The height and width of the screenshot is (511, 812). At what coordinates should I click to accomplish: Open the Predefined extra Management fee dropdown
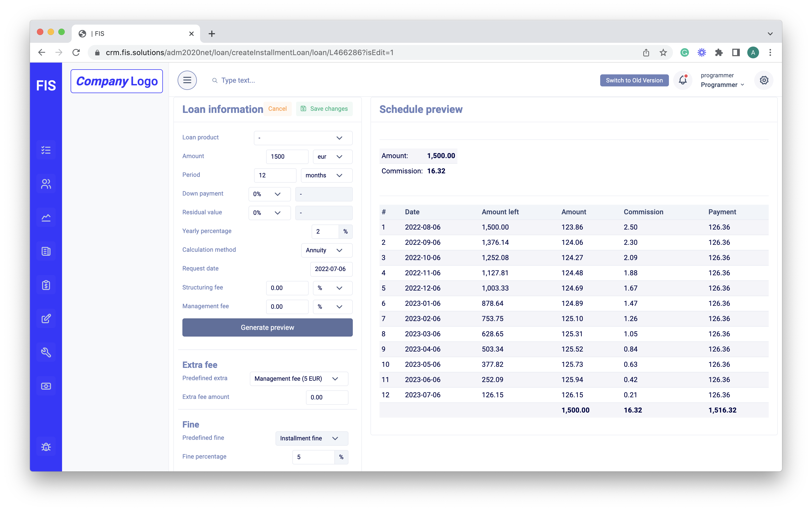(x=298, y=379)
